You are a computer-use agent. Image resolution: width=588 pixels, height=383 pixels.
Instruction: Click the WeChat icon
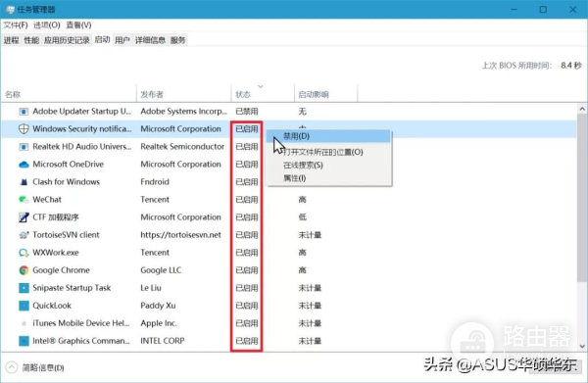pyautogui.click(x=24, y=200)
